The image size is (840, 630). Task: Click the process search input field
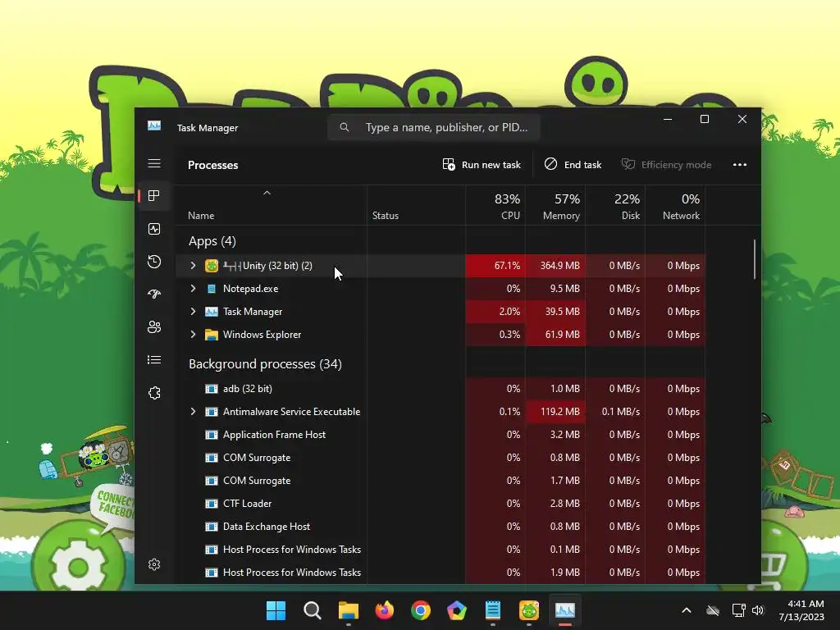(x=433, y=127)
